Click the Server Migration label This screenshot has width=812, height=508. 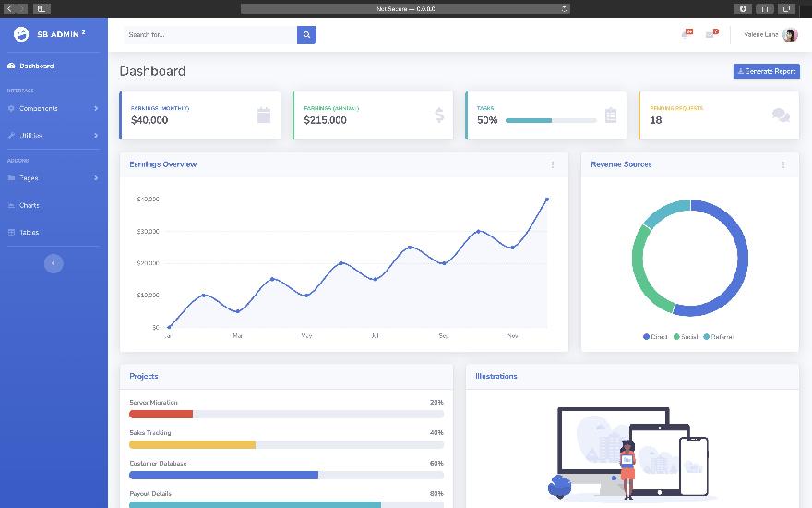coord(153,403)
